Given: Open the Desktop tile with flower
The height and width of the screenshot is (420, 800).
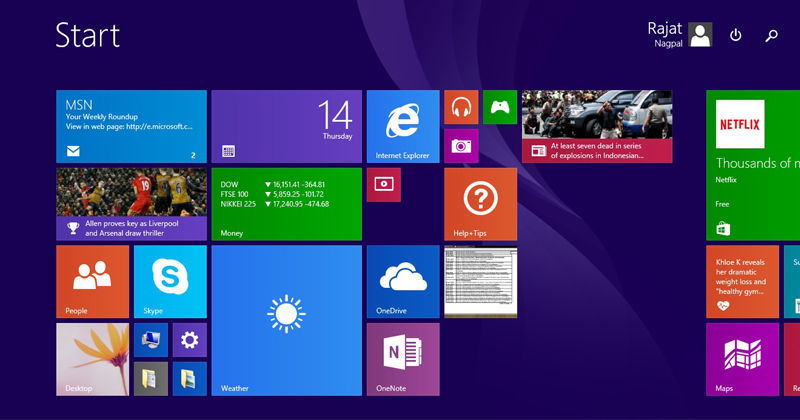Looking at the screenshot, I should coord(92,359).
